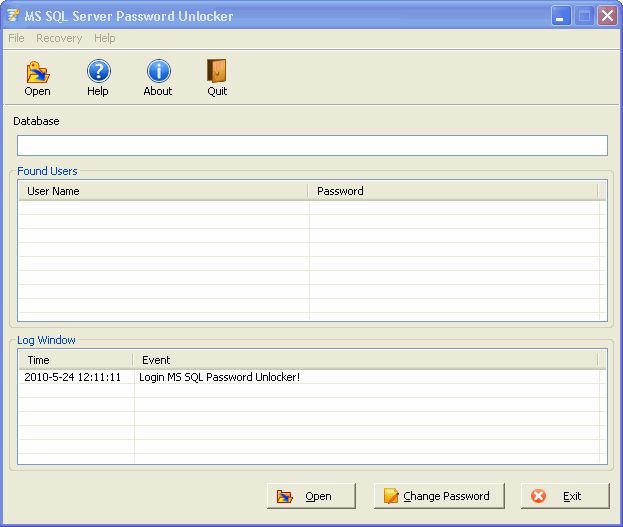Click the Quit door icon
623x527 pixels.
tap(217, 72)
